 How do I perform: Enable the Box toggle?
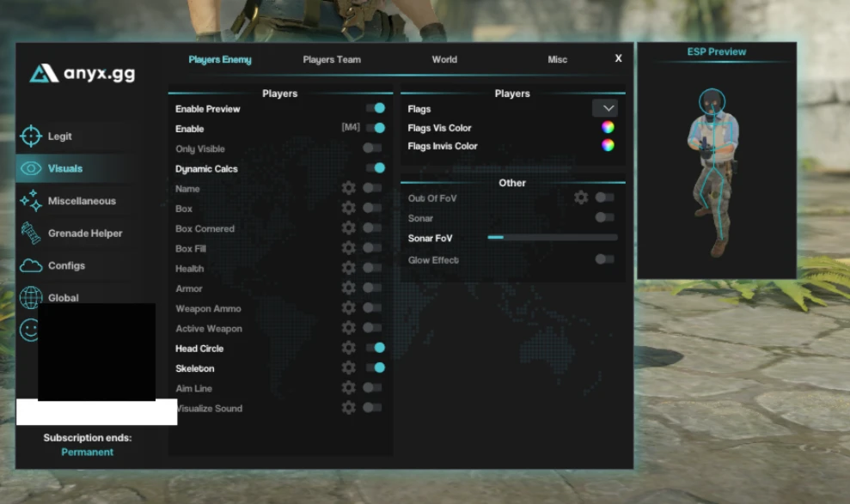coord(372,208)
